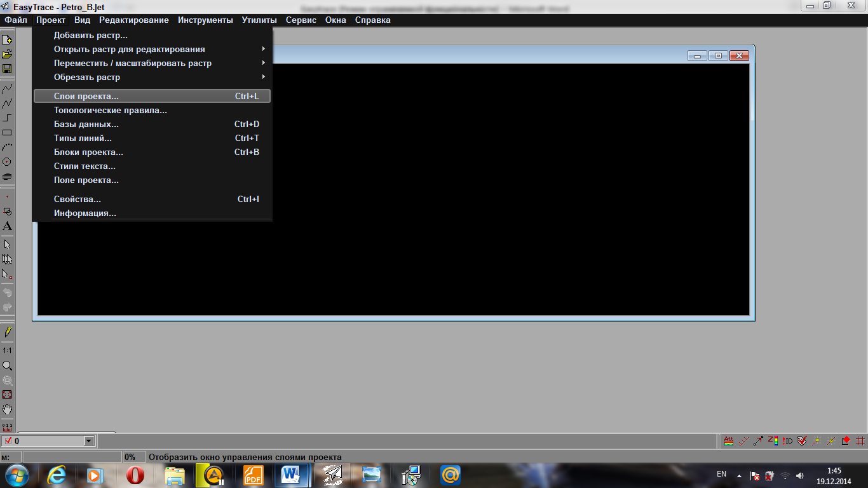
Task: Open the Windows Start button
Action: [17, 475]
